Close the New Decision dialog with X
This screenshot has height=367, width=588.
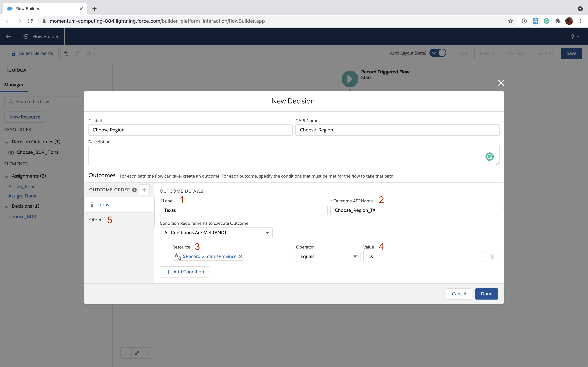501,83
